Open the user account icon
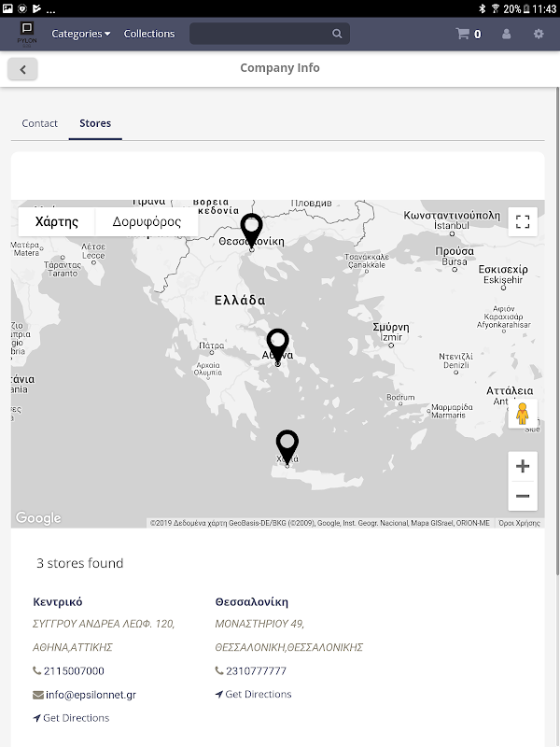The width and height of the screenshot is (560, 747). pyautogui.click(x=507, y=34)
